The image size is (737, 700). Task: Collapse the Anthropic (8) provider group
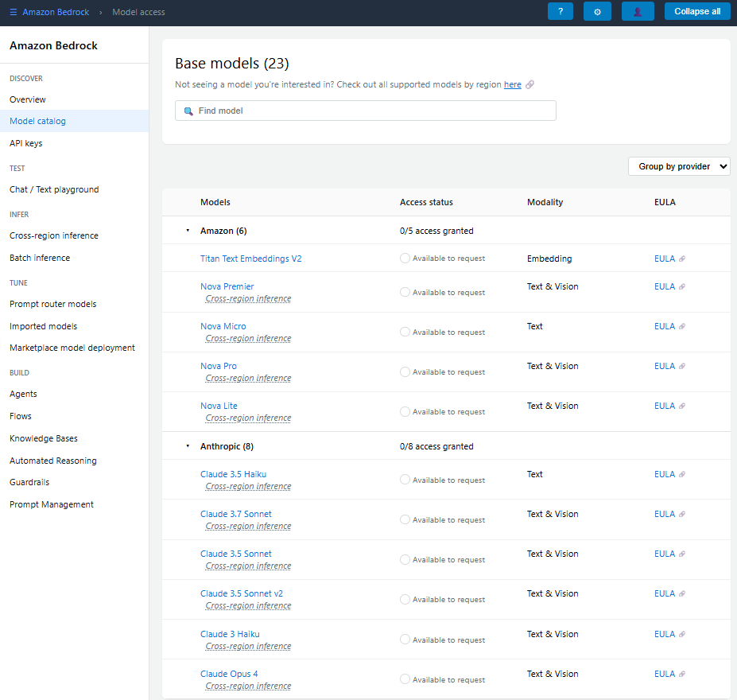188,445
